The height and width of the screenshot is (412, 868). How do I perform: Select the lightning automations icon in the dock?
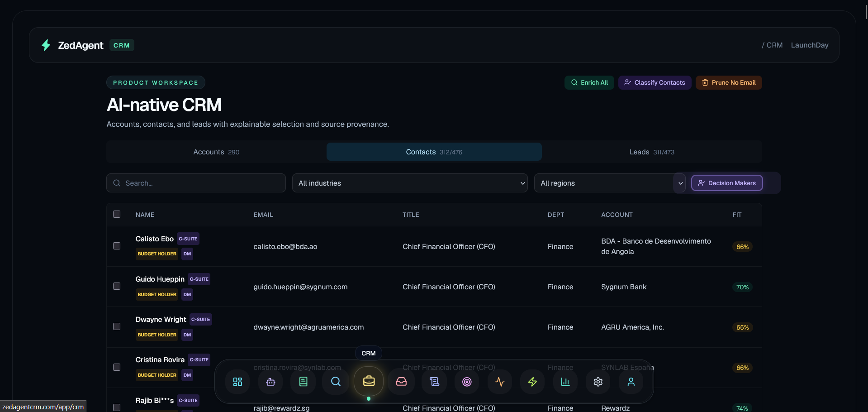532,382
